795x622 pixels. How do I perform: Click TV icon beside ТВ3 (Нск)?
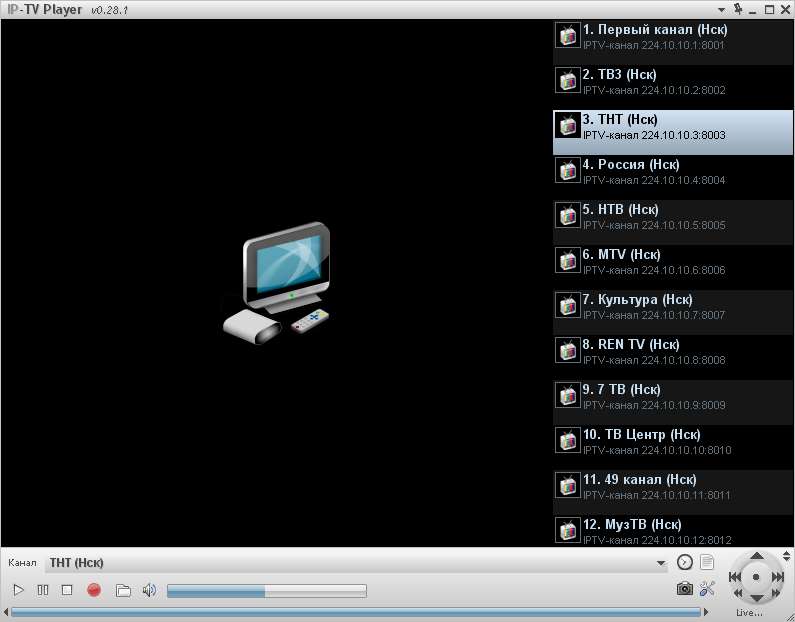(x=568, y=80)
